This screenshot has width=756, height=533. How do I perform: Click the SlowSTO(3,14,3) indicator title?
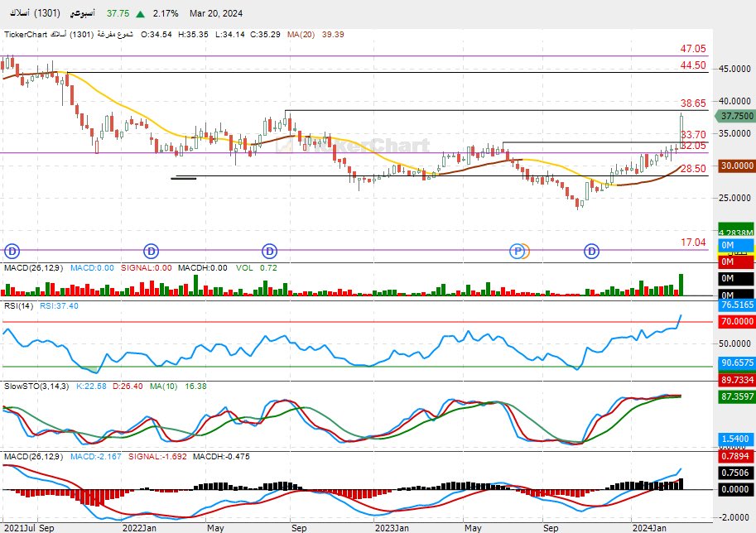click(x=36, y=387)
